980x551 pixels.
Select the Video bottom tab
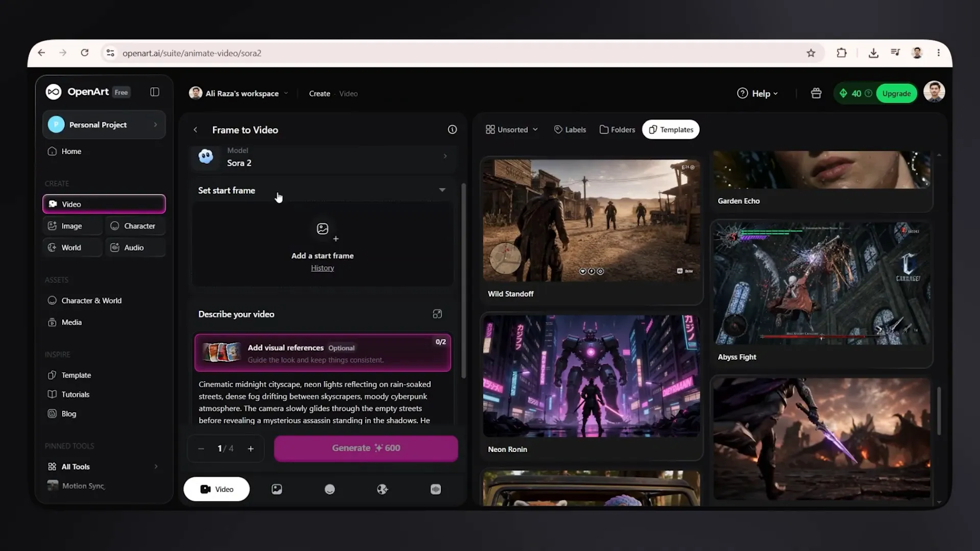point(216,489)
